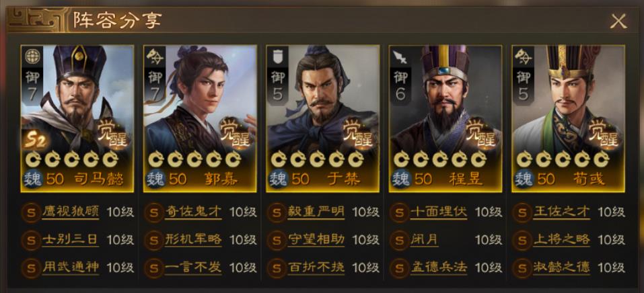
Task: Click S-rank icon beside 十面埋伏
Action: [x=399, y=212]
